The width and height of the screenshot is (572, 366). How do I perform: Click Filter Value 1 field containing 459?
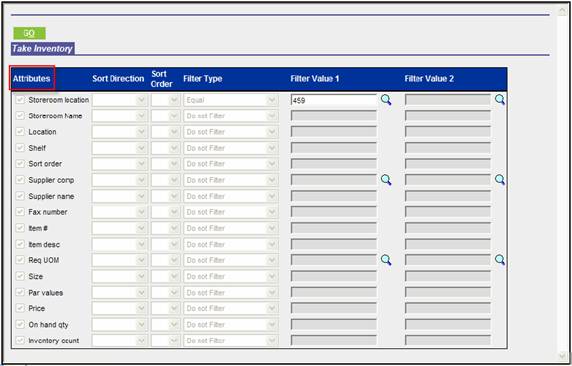point(334,100)
